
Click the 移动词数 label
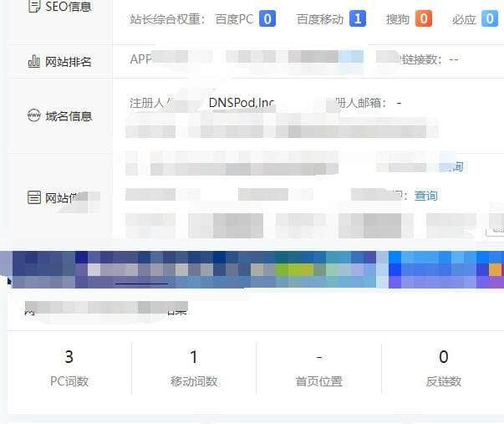(x=194, y=381)
